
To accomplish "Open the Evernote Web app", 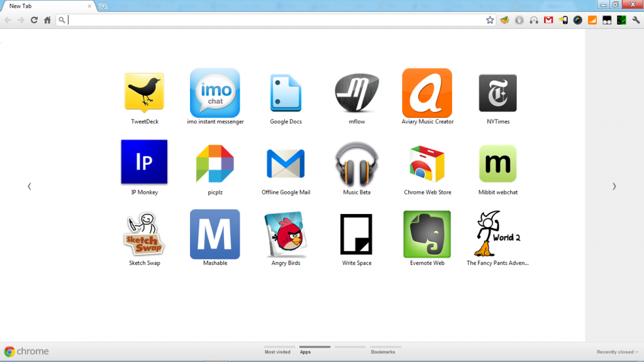I will pyautogui.click(x=427, y=234).
